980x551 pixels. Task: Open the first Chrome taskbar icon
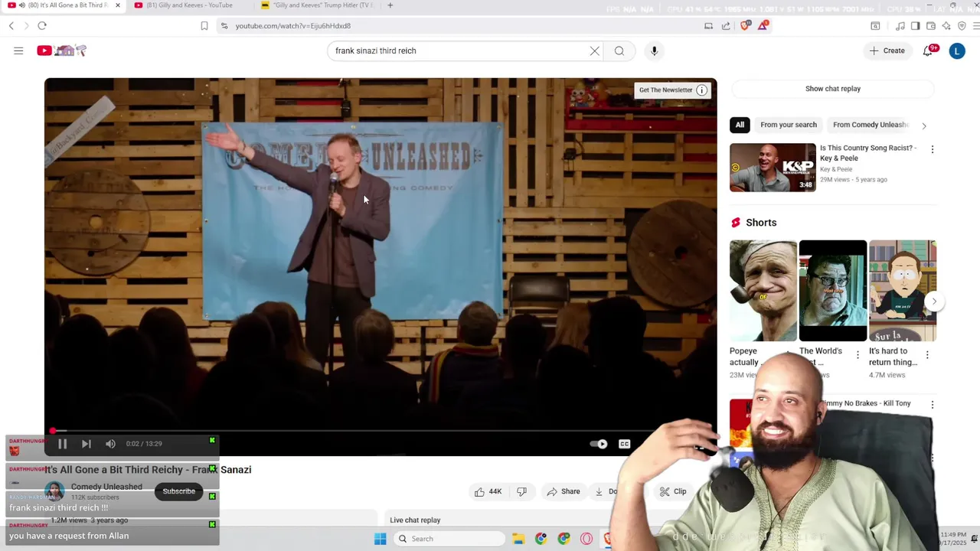(x=541, y=539)
